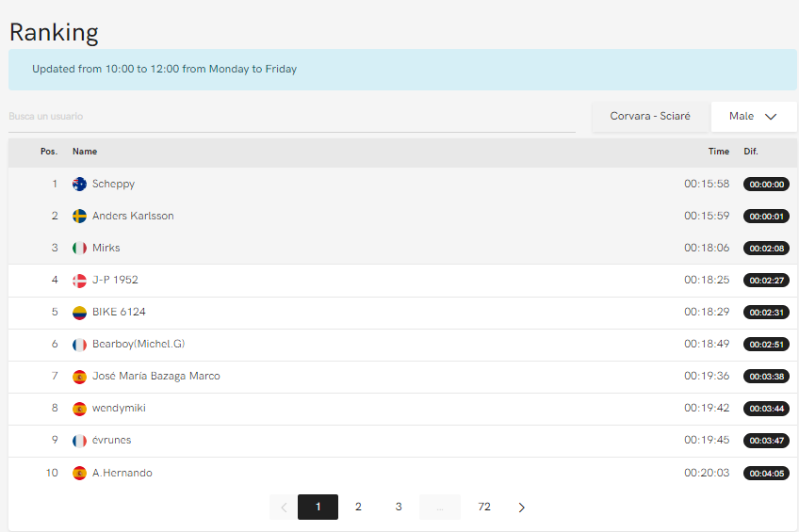Click the time 00:19:36
Screen dimensions: 799x532
(707, 377)
